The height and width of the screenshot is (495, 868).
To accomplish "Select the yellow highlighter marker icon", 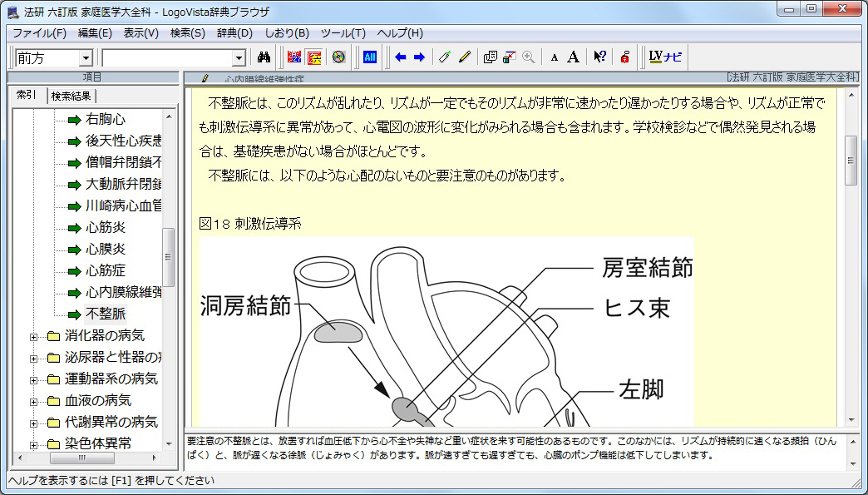I will [x=465, y=57].
